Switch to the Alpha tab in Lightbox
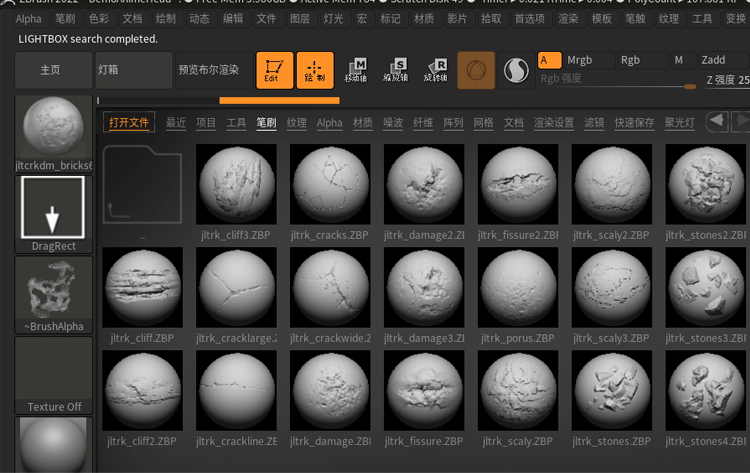 (x=329, y=123)
